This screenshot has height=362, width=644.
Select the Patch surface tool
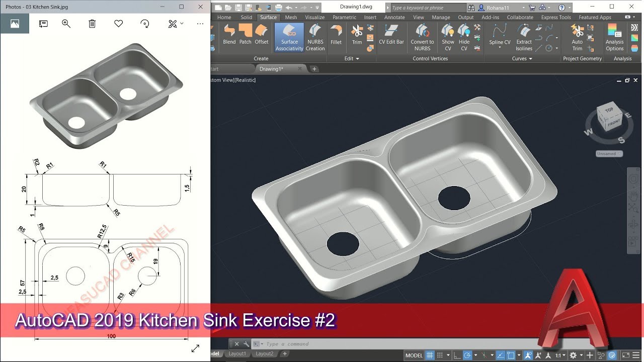pyautogui.click(x=245, y=35)
